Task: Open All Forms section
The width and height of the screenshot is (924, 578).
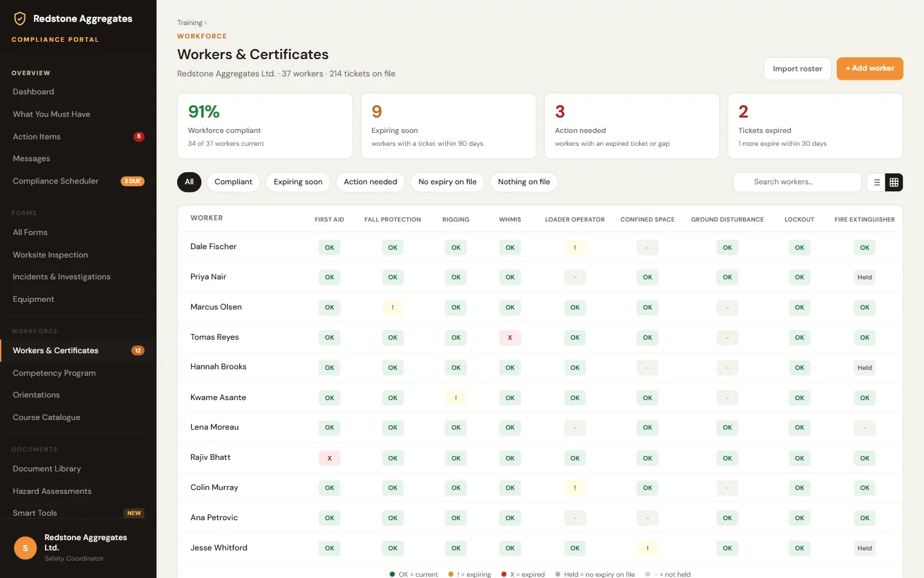Action: click(30, 232)
